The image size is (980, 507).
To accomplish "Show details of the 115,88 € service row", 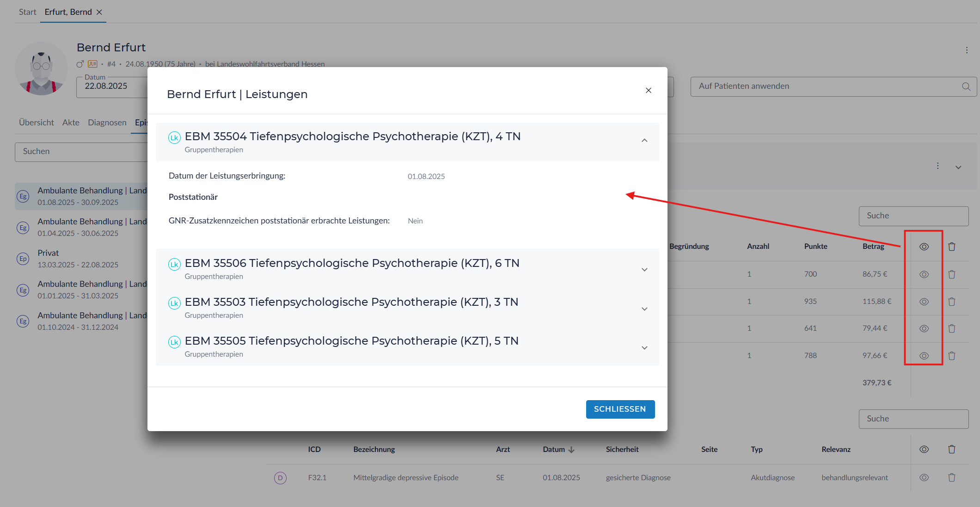I will pos(924,302).
